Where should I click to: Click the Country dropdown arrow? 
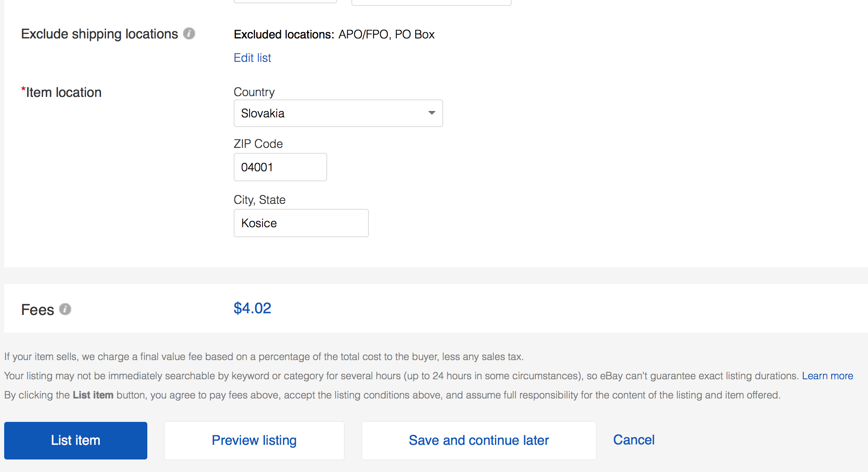[x=431, y=113]
